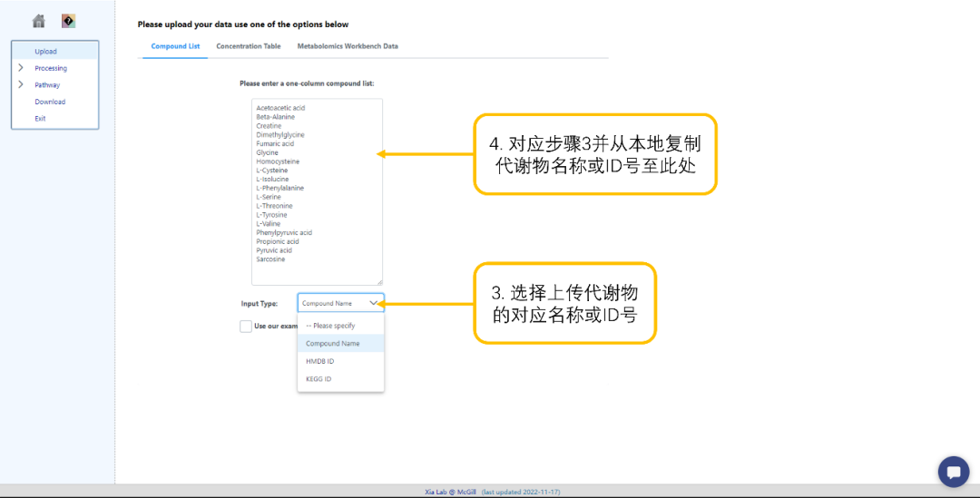Image resolution: width=980 pixels, height=498 pixels.
Task: Click 'Sarcosine' in the compound list
Action: [270, 259]
